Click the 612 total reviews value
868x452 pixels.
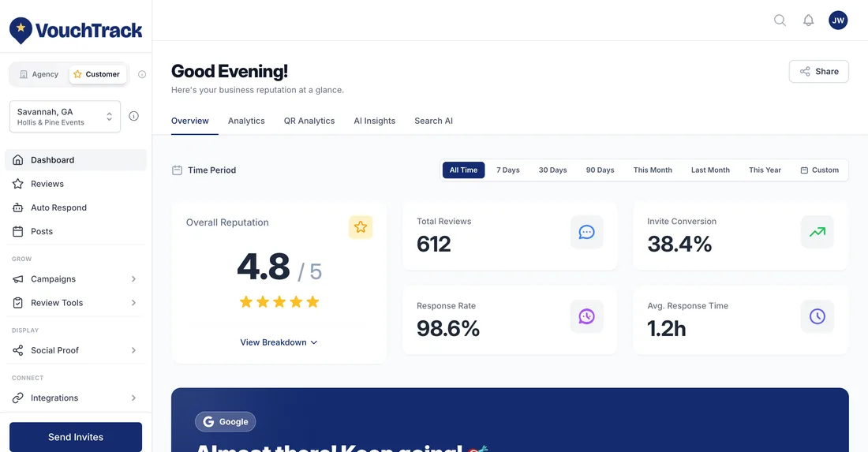tap(433, 244)
